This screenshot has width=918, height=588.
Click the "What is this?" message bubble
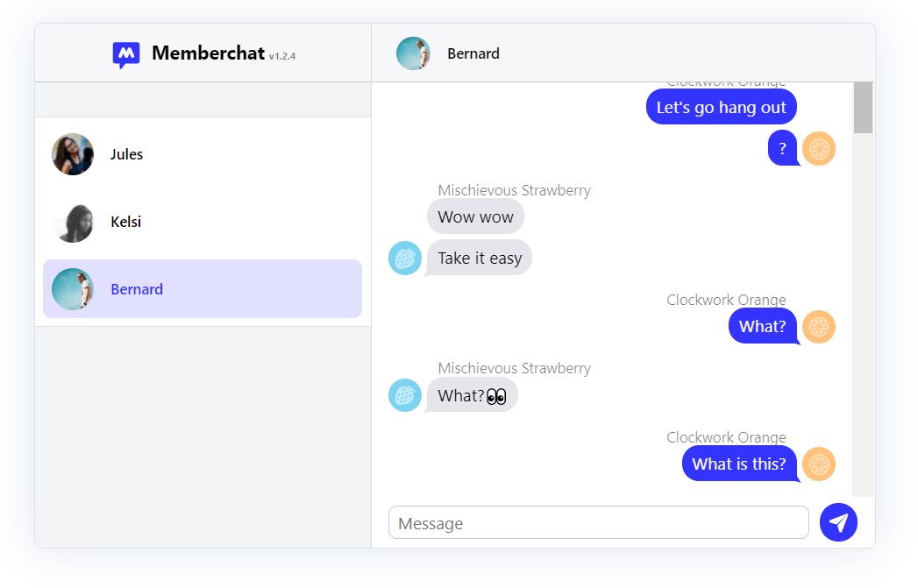tap(739, 464)
